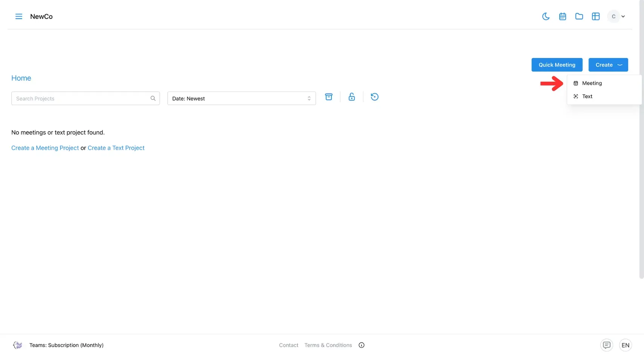
Task: Toggle the unlocked projects filter
Action: pyautogui.click(x=351, y=97)
